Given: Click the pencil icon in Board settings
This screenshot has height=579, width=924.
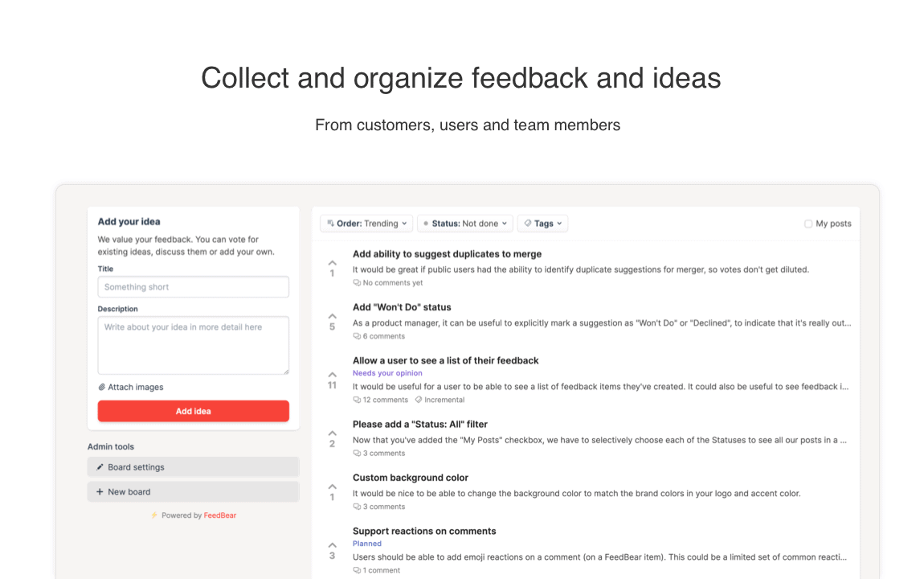Looking at the screenshot, I should [x=100, y=467].
